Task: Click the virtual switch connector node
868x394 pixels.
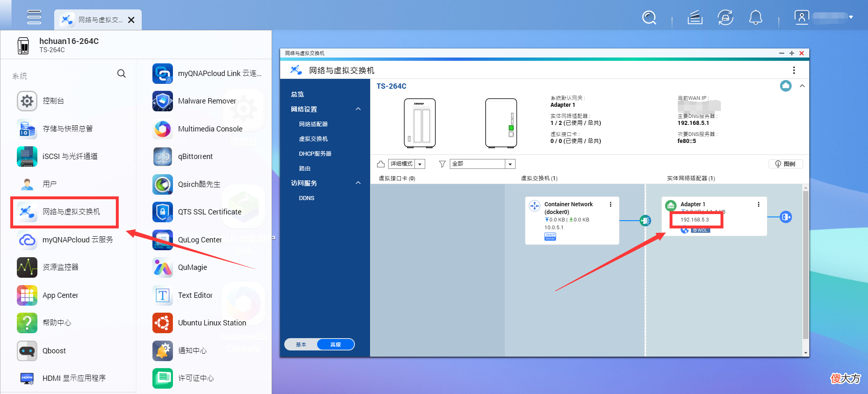Action: pyautogui.click(x=645, y=221)
